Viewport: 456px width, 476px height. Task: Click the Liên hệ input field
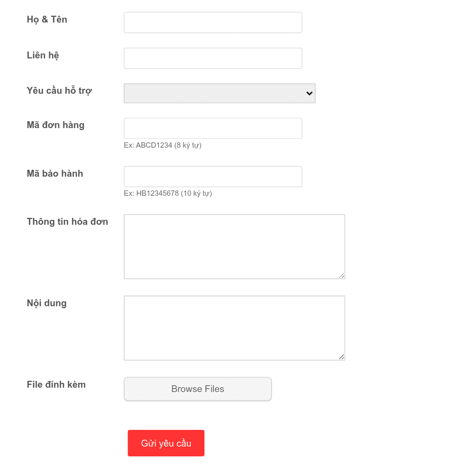[212, 58]
